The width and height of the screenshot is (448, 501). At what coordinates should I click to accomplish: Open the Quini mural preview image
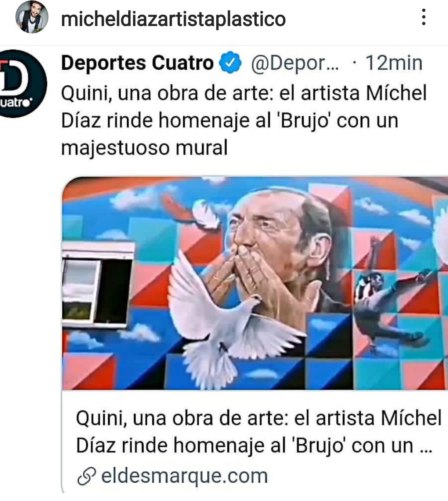point(255,283)
